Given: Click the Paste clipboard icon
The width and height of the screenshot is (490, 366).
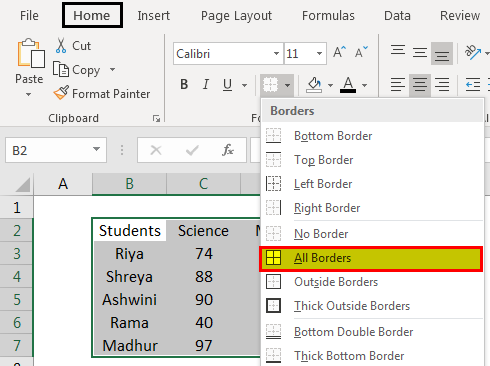Looking at the screenshot, I should pos(31,53).
